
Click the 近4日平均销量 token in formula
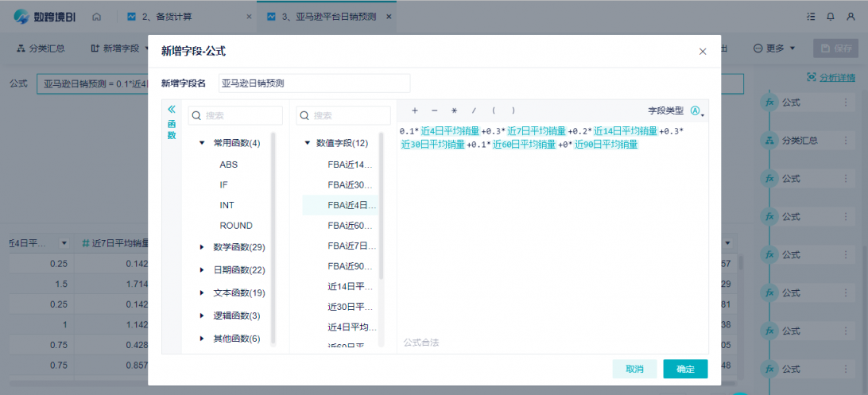click(450, 131)
